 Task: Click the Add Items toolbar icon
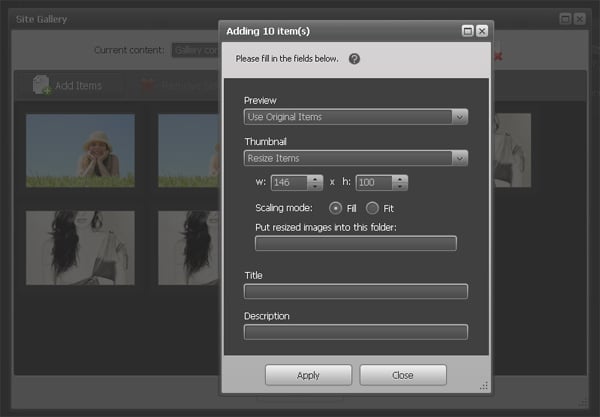(42, 86)
